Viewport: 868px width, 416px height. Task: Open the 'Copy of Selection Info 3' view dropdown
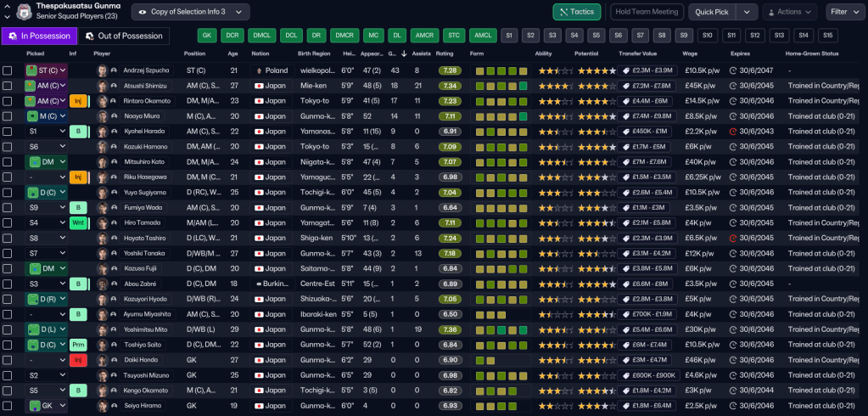tap(190, 12)
